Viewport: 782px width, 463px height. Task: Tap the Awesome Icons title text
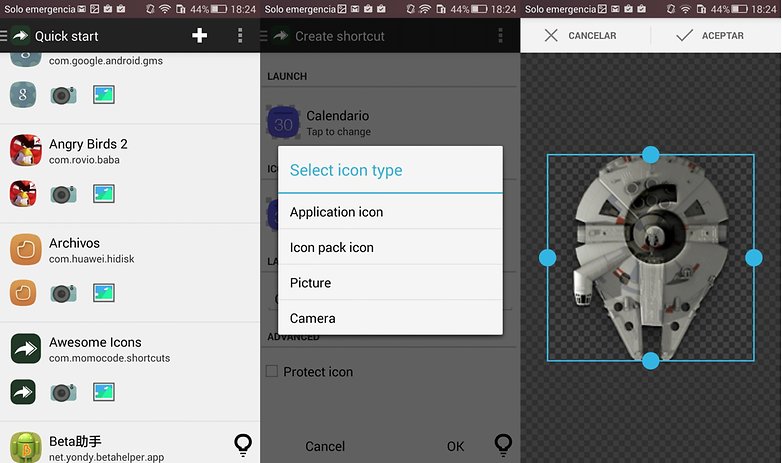tap(95, 342)
